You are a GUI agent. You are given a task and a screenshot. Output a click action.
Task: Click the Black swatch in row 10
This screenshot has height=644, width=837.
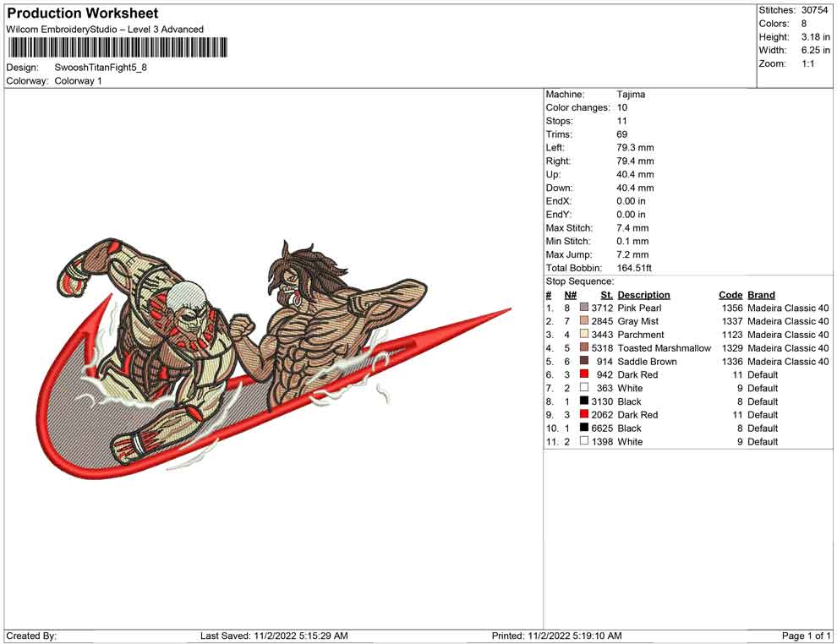[x=584, y=428]
